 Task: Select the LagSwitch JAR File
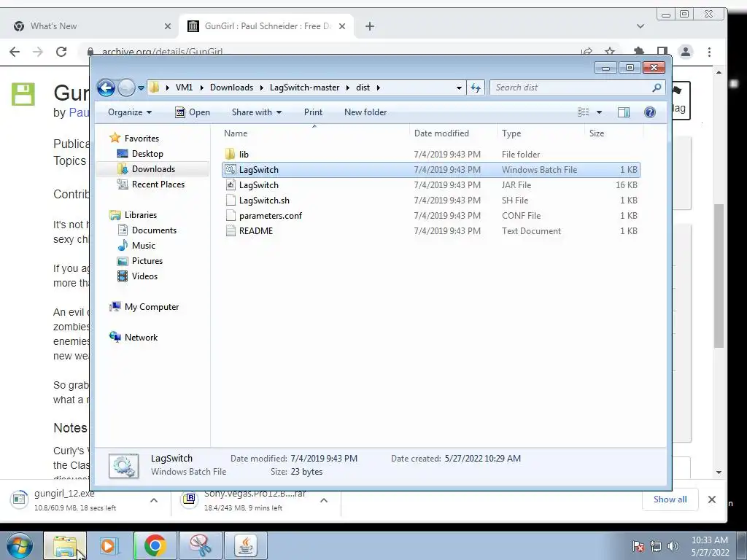pyautogui.click(x=430, y=184)
